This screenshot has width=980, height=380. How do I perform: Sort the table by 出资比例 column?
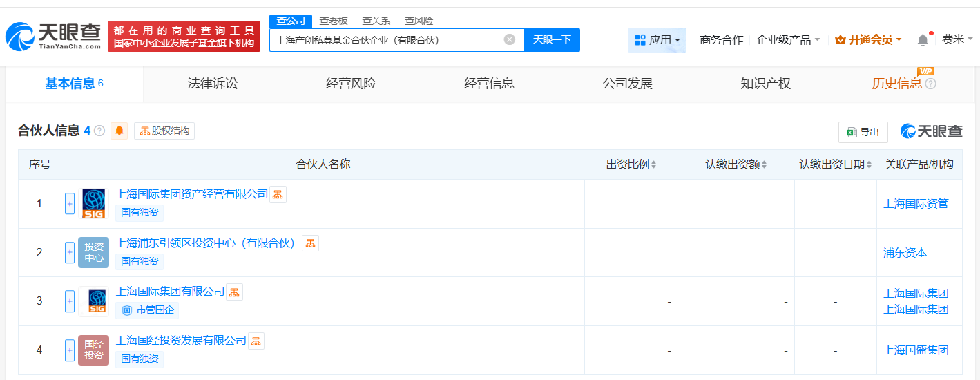point(631,164)
